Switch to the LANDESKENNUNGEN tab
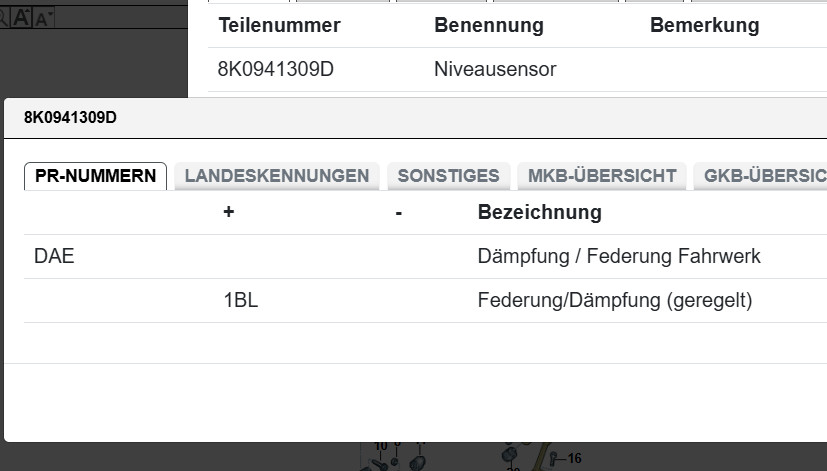 (x=277, y=176)
